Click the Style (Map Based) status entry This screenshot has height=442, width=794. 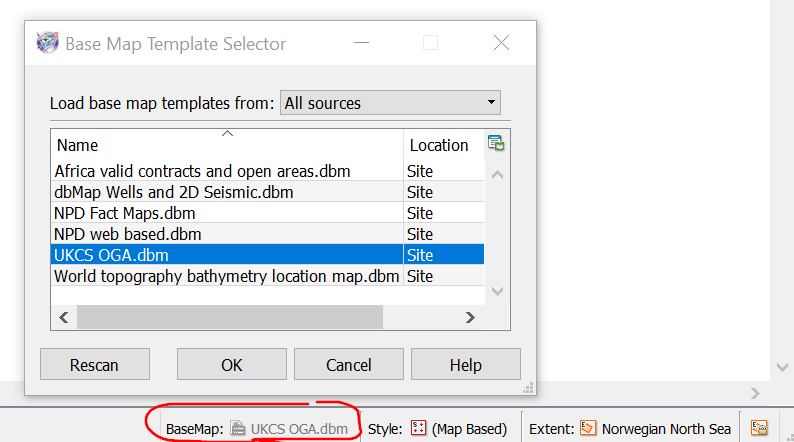point(437,429)
